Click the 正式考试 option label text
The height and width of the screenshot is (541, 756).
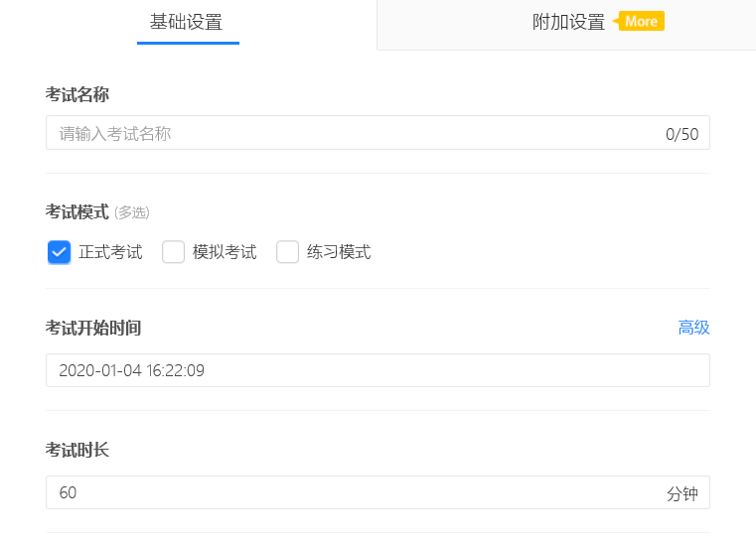click(110, 252)
